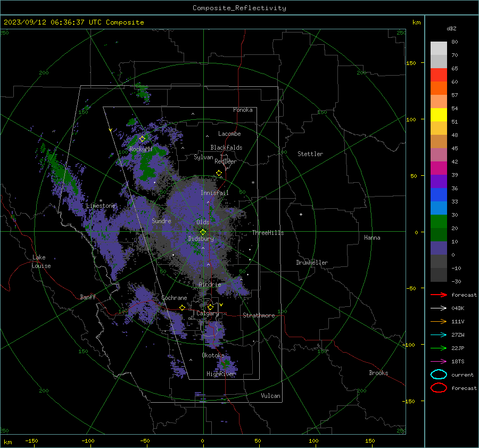Screen dimensions: 479x448
Task: Click the Olds town label
Action: (x=203, y=222)
